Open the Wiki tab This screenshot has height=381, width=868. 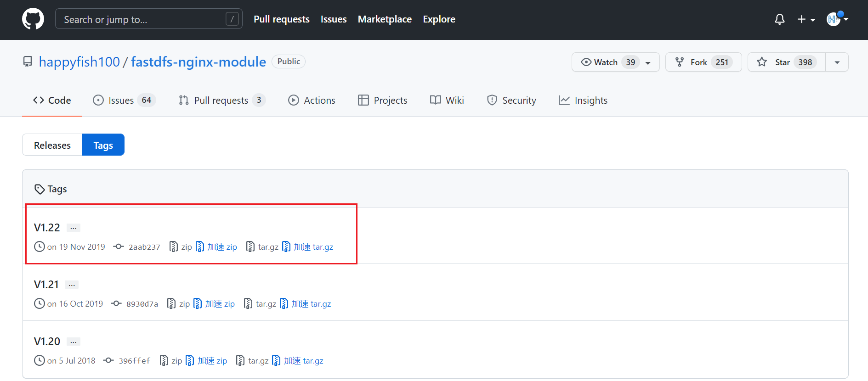pyautogui.click(x=447, y=100)
